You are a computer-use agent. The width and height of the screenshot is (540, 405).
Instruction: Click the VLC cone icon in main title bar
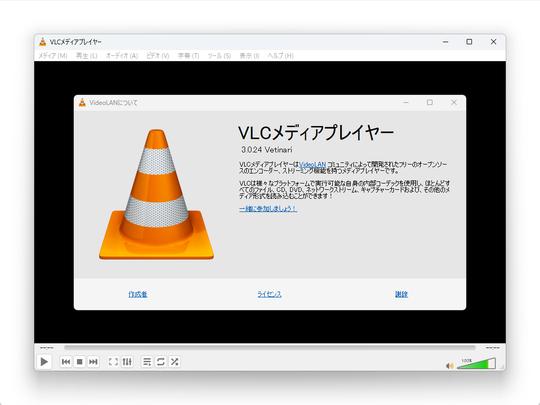[x=43, y=42]
